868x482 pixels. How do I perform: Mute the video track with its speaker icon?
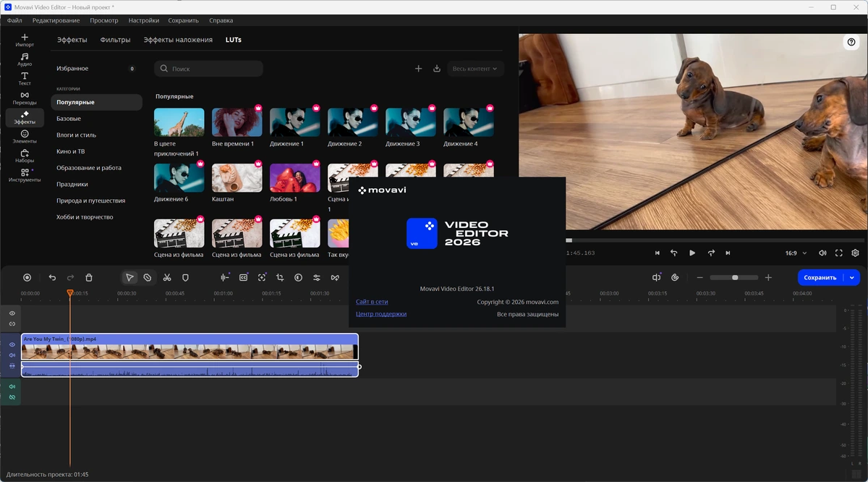[12, 355]
